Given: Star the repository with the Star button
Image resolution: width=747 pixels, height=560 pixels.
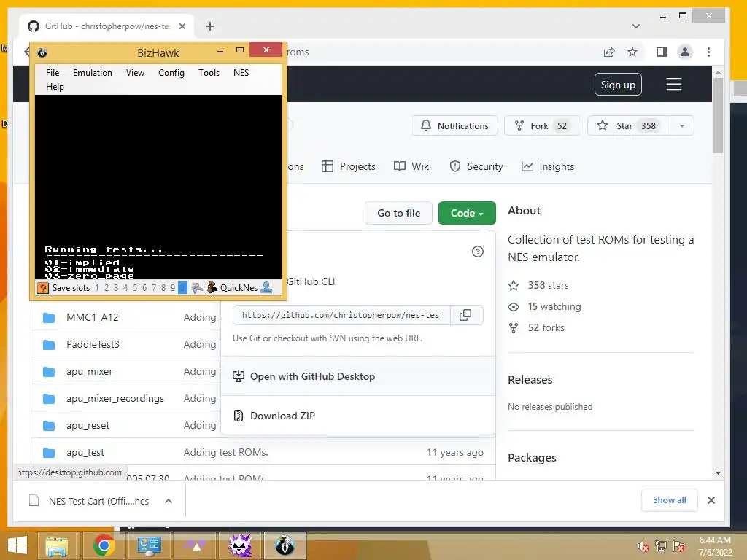Looking at the screenshot, I should pos(629,125).
